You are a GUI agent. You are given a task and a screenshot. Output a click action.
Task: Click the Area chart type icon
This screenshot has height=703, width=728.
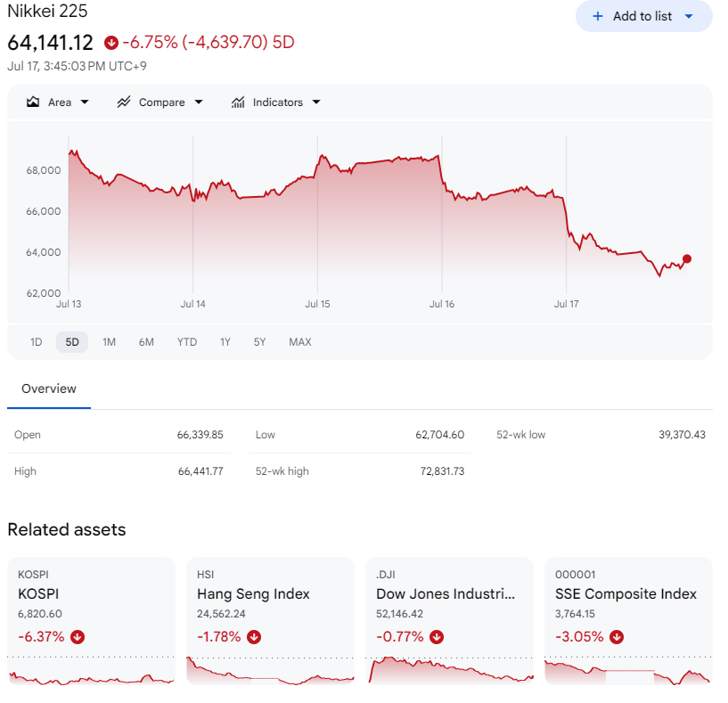(33, 102)
